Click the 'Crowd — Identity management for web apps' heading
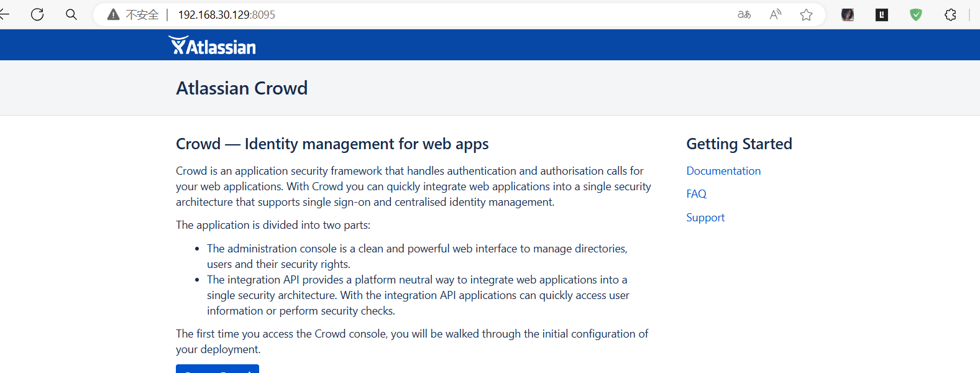Screen dimensions: 980x373 332,144
